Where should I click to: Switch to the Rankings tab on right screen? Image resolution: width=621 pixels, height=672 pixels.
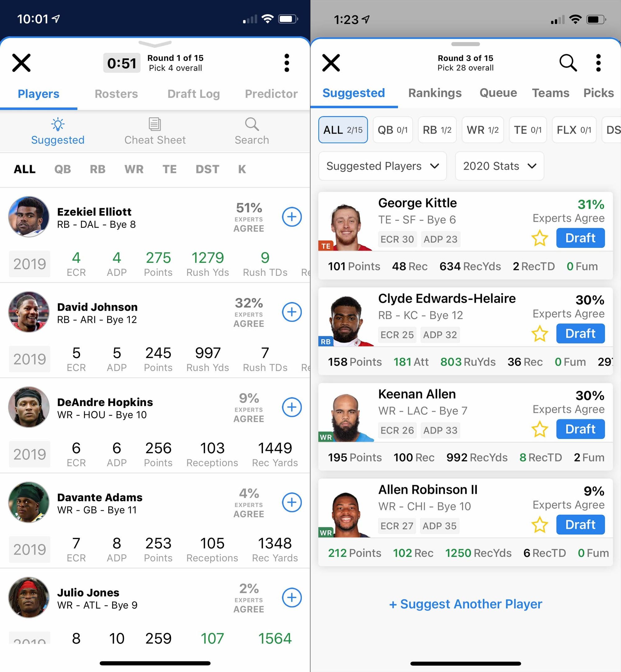(x=435, y=93)
